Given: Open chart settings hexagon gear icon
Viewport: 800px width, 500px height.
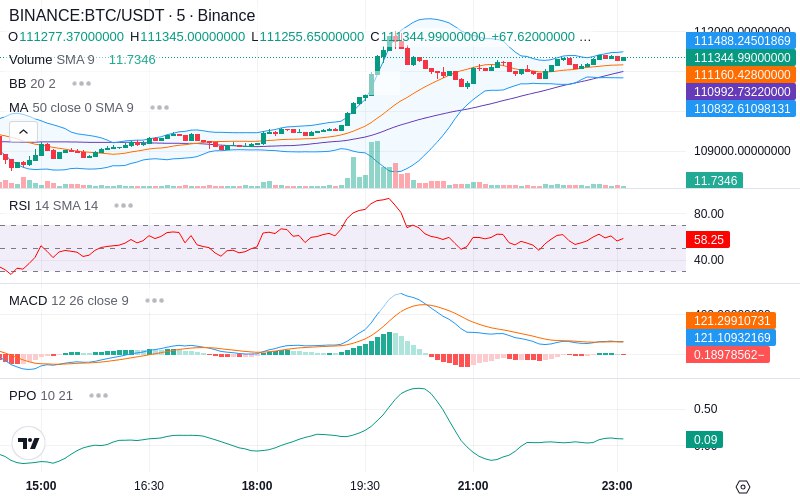Looking at the screenshot, I should (x=743, y=487).
